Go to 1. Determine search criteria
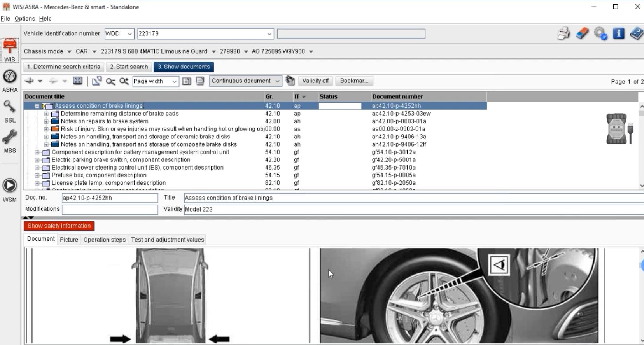644x345 pixels. [x=64, y=67]
